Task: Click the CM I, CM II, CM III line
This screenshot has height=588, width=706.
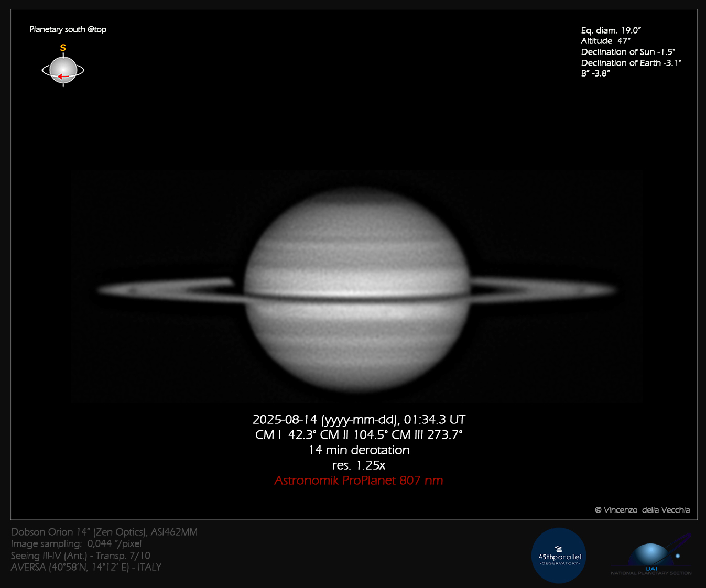Action: coord(359,435)
